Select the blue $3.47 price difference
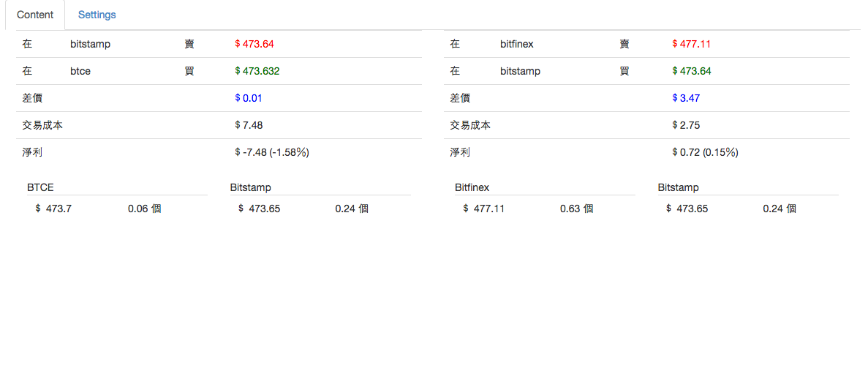Image resolution: width=868 pixels, height=382 pixels. 686,98
